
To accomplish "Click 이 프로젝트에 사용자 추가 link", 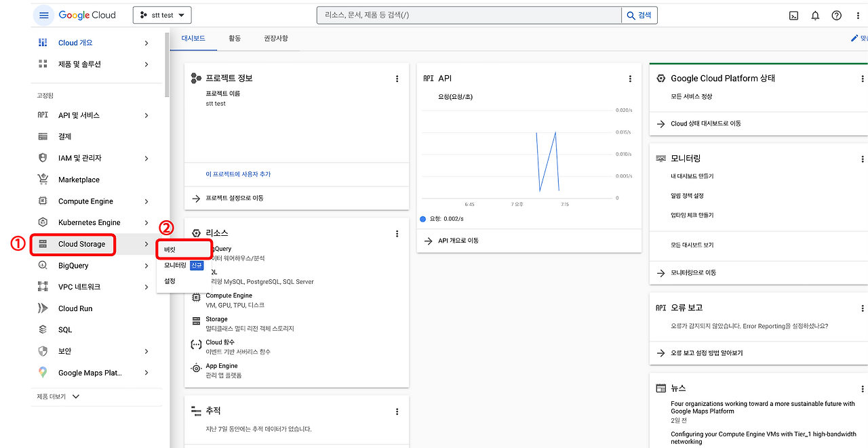I will 237,174.
